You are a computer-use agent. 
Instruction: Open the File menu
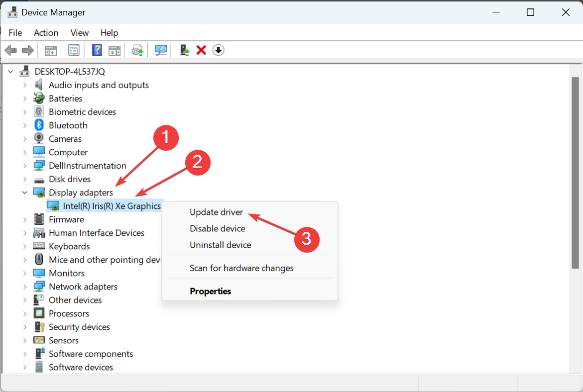point(15,33)
